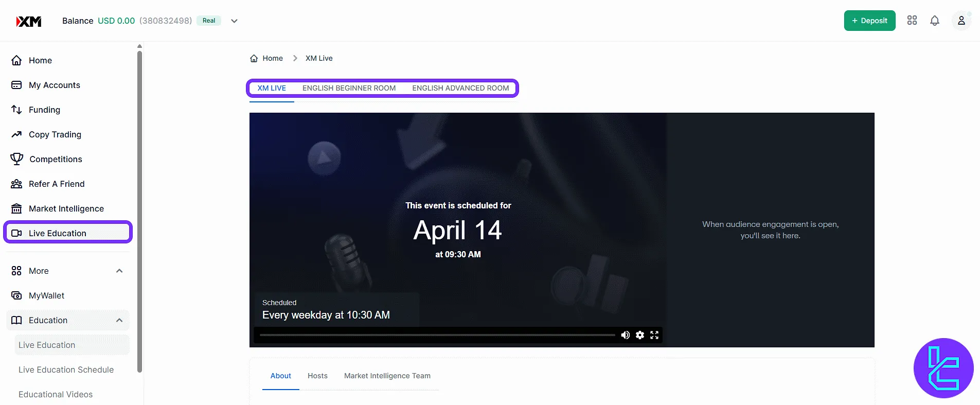Click the breadcrumb house icon
This screenshot has height=405, width=980.
pos(254,58)
